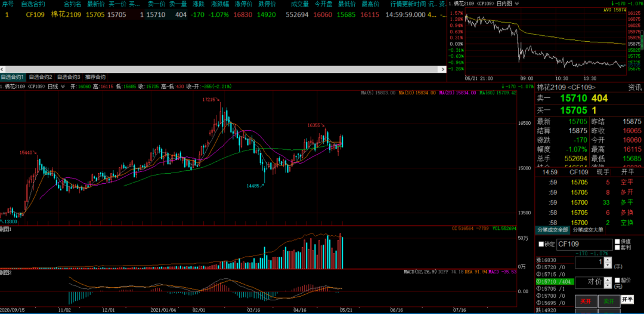Click the lot quantity field showing 1
This screenshot has width=644, height=314.
tap(590, 262)
